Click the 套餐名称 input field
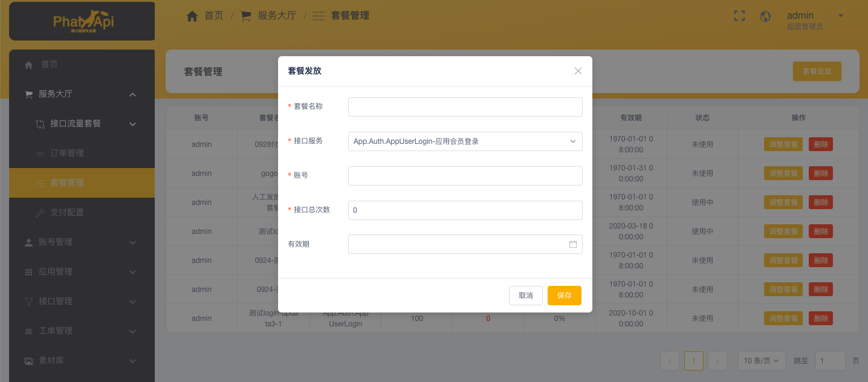 [x=465, y=107]
